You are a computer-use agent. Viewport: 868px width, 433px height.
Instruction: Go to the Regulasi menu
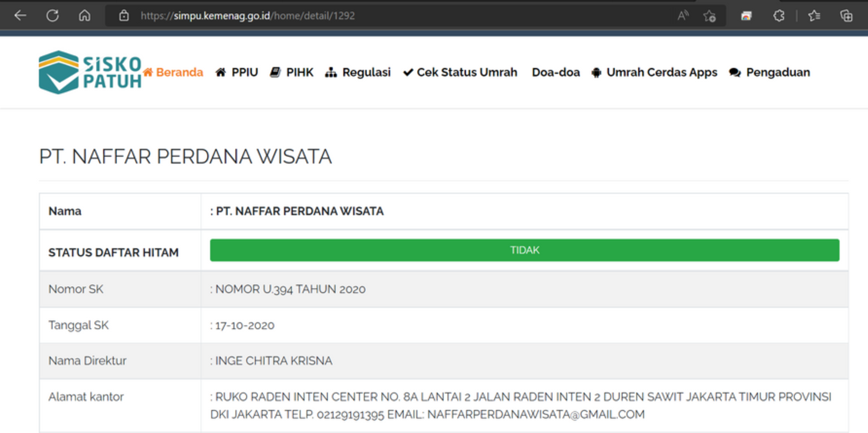tap(358, 72)
